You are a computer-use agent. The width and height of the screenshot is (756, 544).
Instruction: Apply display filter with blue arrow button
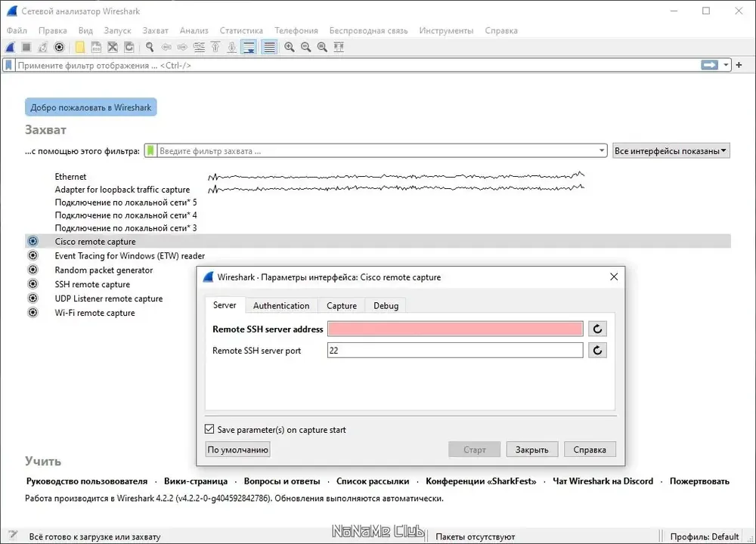coord(709,65)
